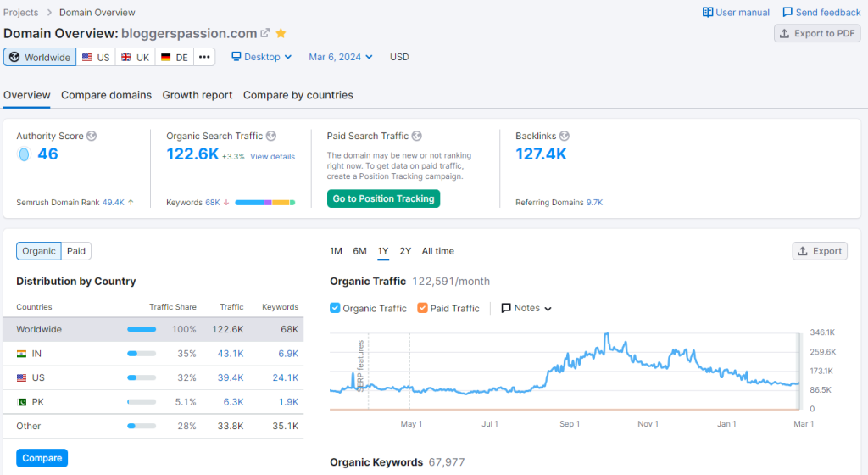This screenshot has width=868, height=475.
Task: Click the India flag in country table
Action: point(21,354)
